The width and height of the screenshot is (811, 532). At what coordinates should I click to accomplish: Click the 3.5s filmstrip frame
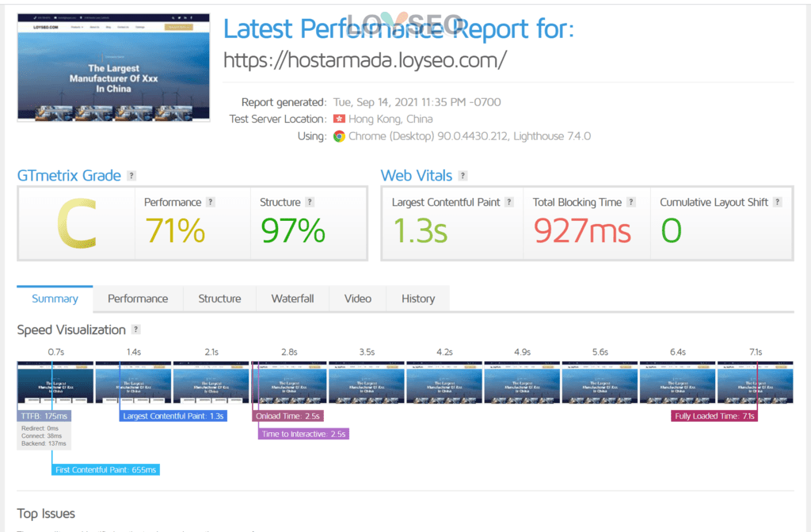(x=367, y=382)
